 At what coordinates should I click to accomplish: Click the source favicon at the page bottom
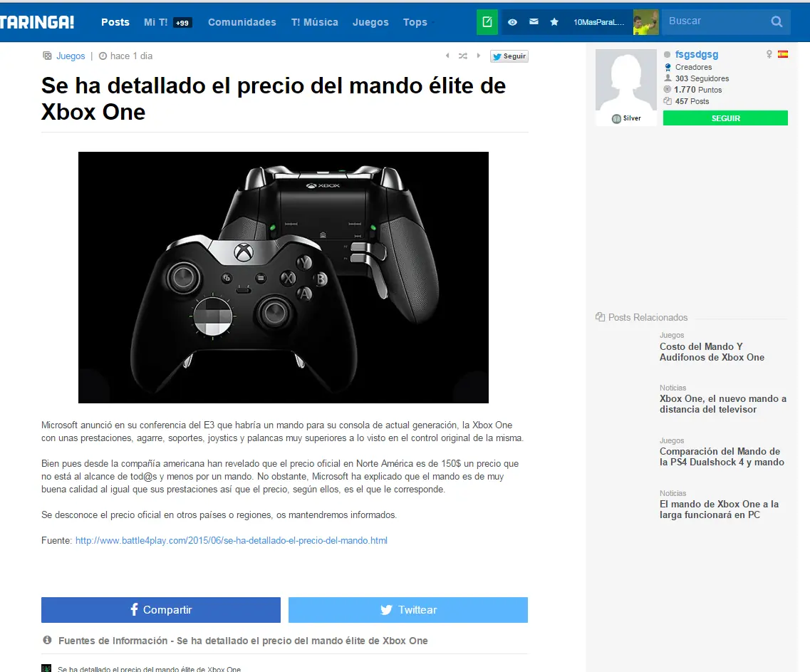pyautogui.click(x=46, y=668)
